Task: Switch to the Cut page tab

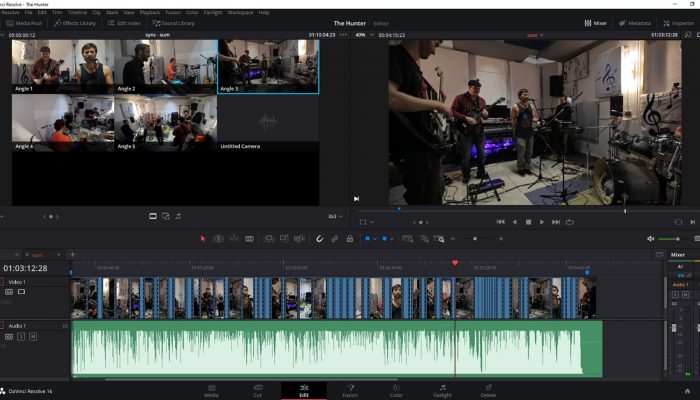Action: point(258,391)
